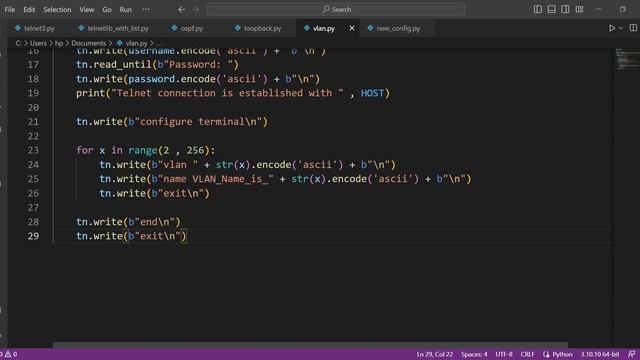
Task: Click the Users breadcrumb
Action: point(38,43)
